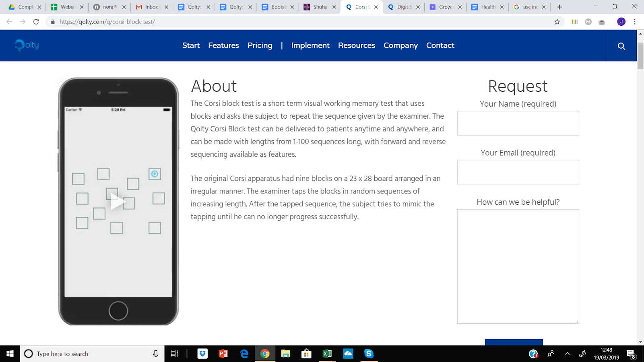This screenshot has height=362, width=644.
Task: Open Skype from the taskbar
Action: click(369, 354)
